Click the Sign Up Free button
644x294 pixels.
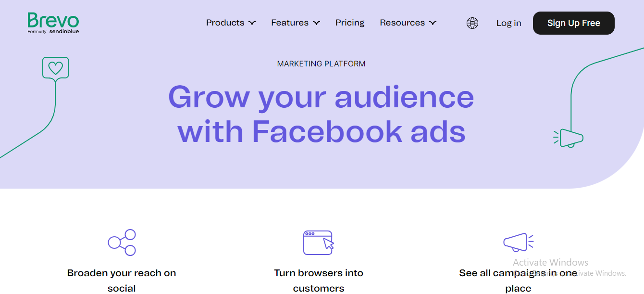574,23
